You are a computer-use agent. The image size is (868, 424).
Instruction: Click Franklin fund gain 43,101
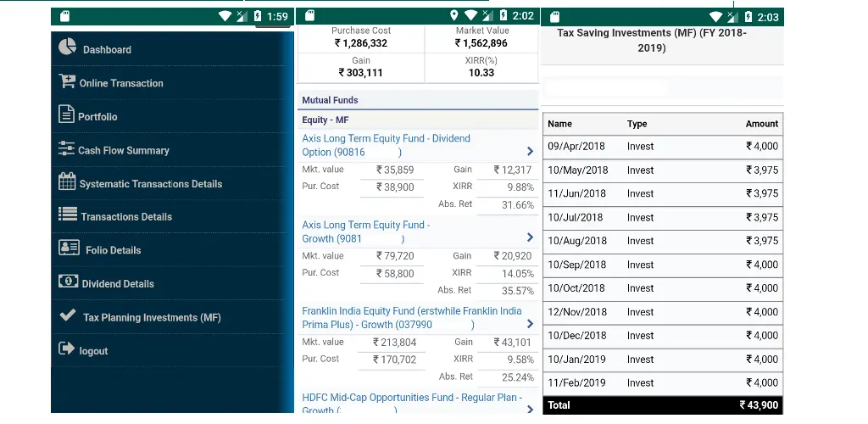[513, 343]
